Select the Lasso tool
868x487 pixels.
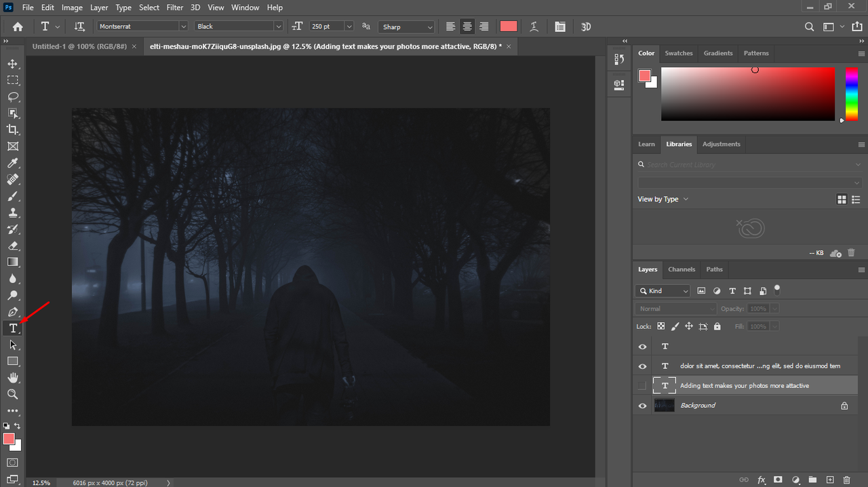tap(13, 96)
